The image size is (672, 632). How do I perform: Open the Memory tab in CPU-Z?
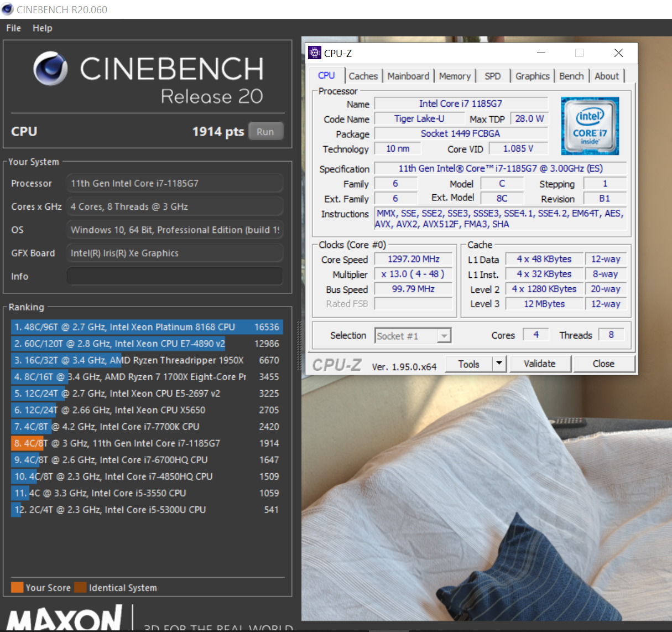455,76
